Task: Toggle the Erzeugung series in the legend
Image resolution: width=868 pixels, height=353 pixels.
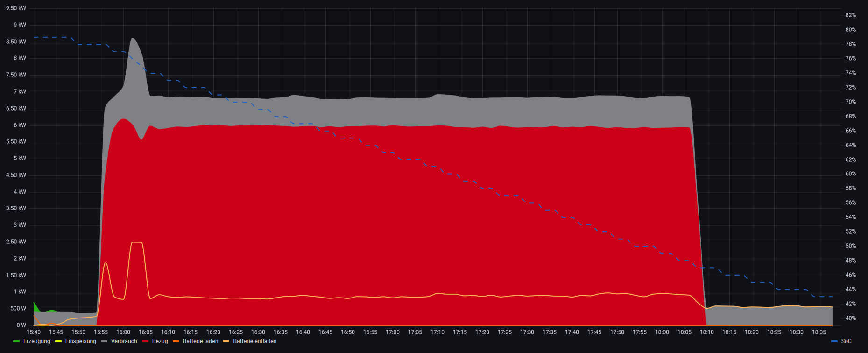Action: tap(36, 341)
